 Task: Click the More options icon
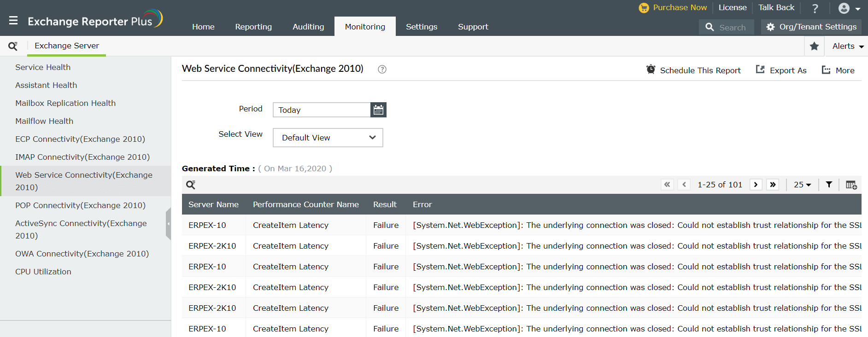coord(826,70)
